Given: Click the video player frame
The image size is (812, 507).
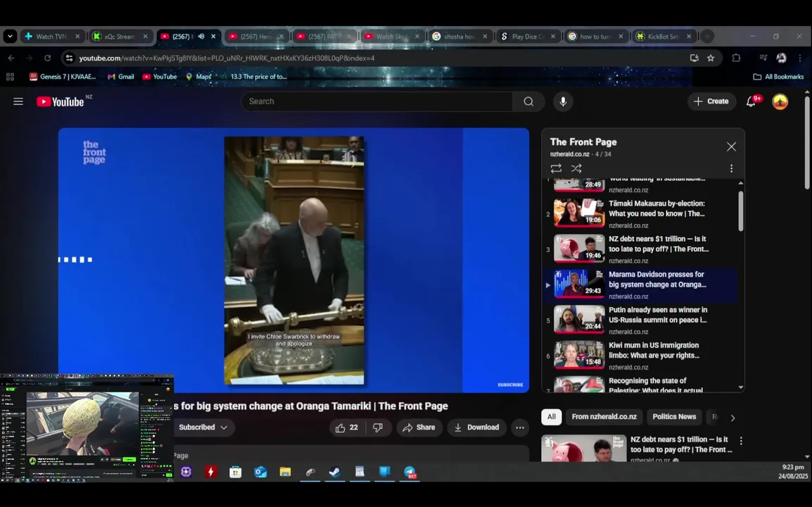Looking at the screenshot, I should [x=293, y=261].
